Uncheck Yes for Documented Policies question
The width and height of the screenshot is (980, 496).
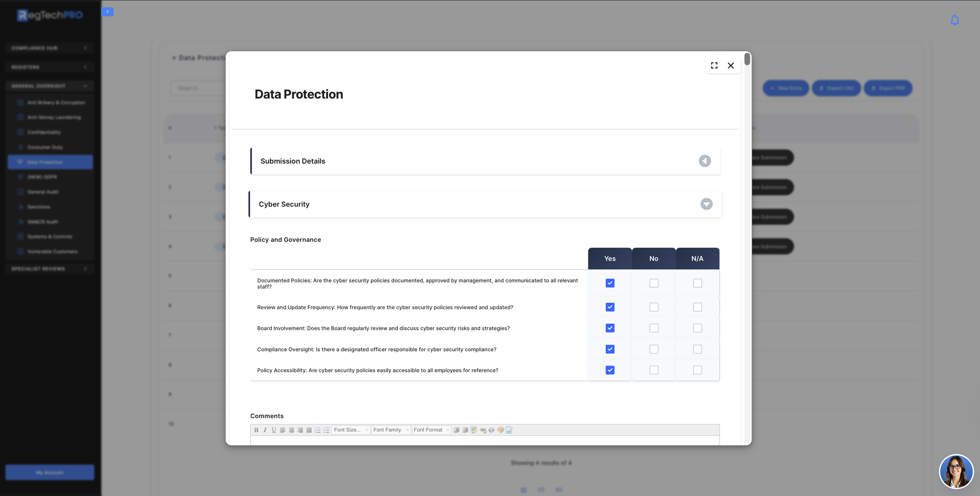(610, 283)
